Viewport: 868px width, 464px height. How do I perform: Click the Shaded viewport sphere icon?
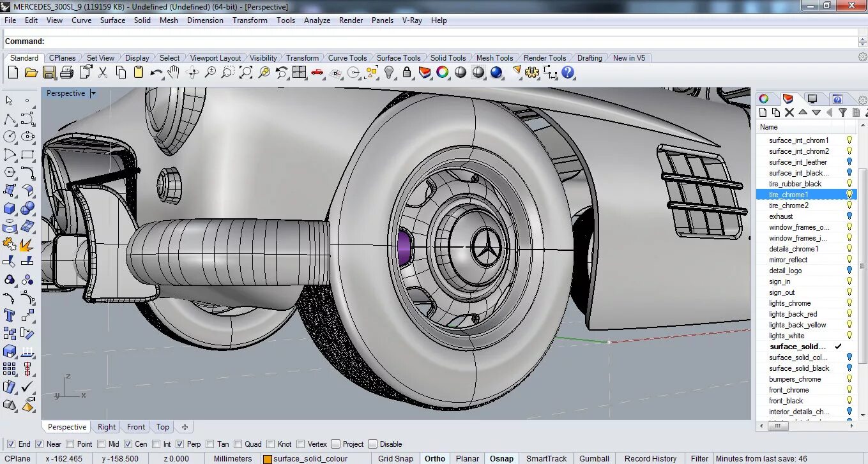[461, 73]
